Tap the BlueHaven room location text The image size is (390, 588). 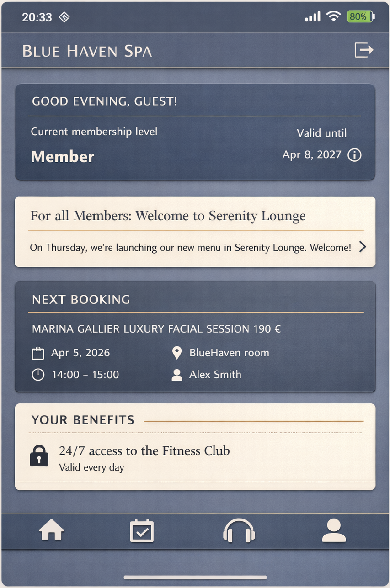tap(229, 353)
